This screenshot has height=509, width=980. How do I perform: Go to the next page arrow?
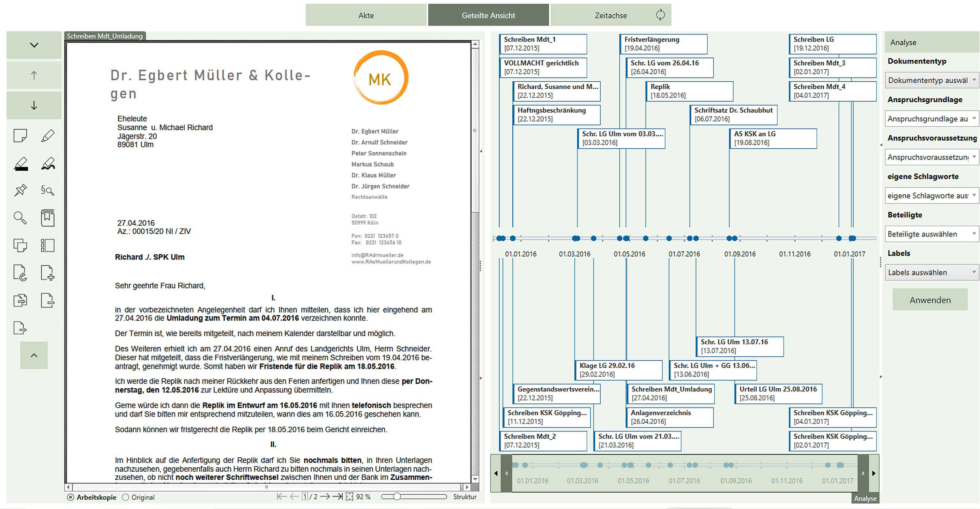324,497
